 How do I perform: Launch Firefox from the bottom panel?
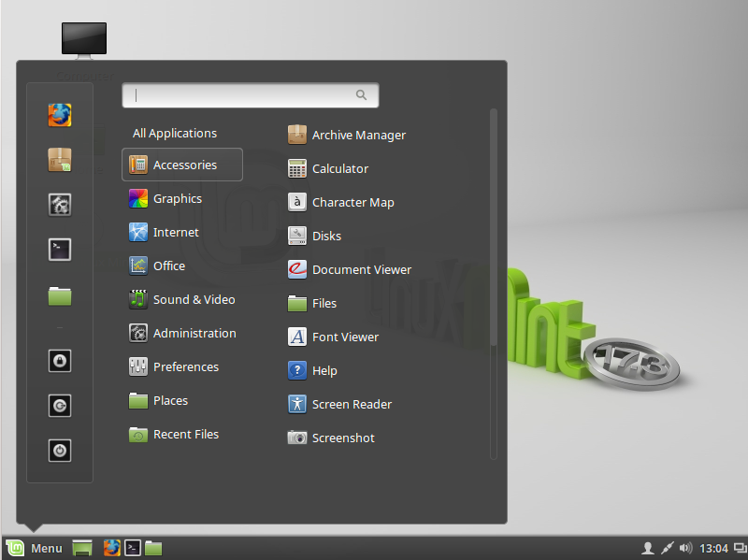112,548
